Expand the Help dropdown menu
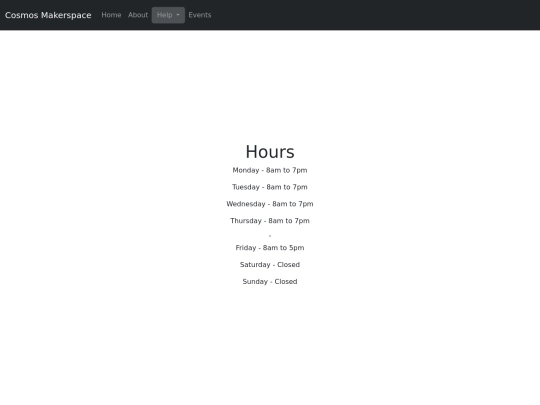The height and width of the screenshot is (405, 540). 168,15
